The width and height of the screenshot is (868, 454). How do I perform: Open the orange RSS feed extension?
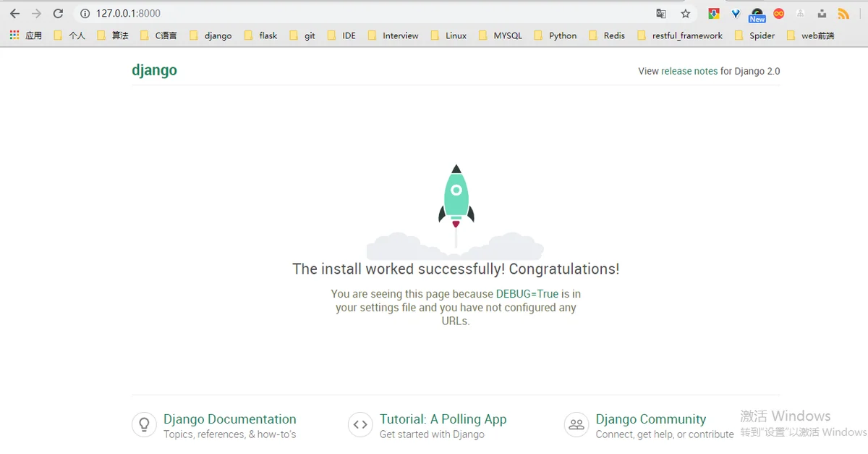click(843, 14)
